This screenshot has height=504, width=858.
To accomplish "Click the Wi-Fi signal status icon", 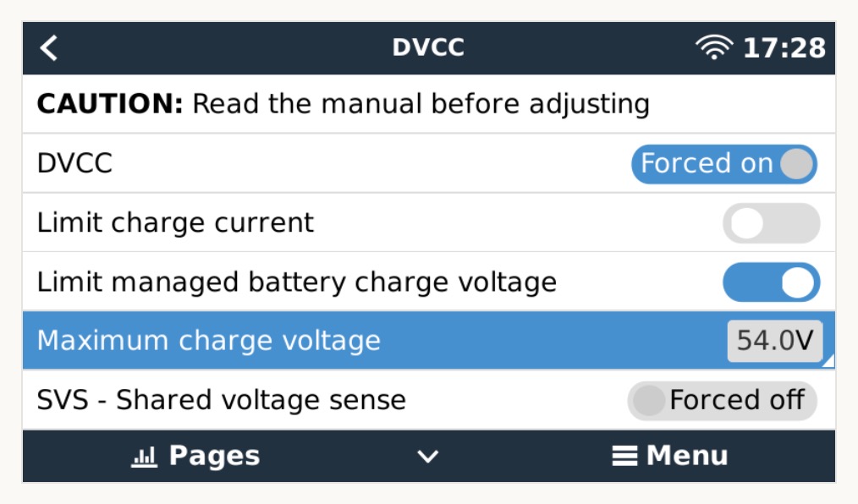I will 714,48.
